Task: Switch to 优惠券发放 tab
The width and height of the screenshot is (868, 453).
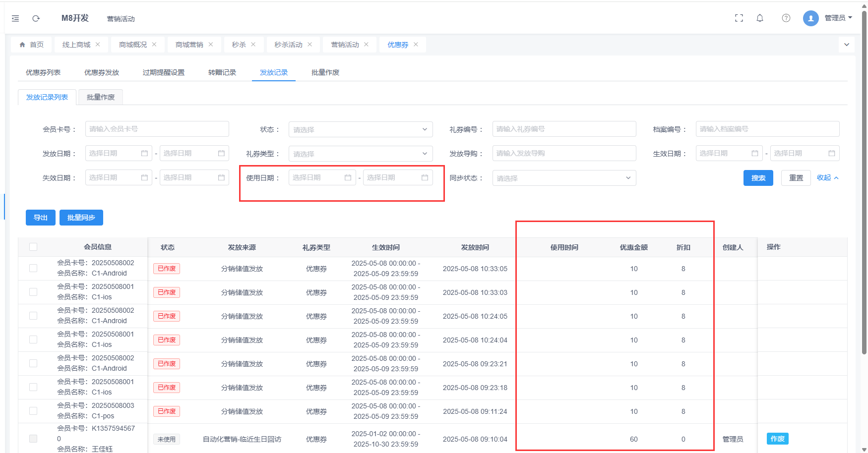Action: [x=102, y=72]
